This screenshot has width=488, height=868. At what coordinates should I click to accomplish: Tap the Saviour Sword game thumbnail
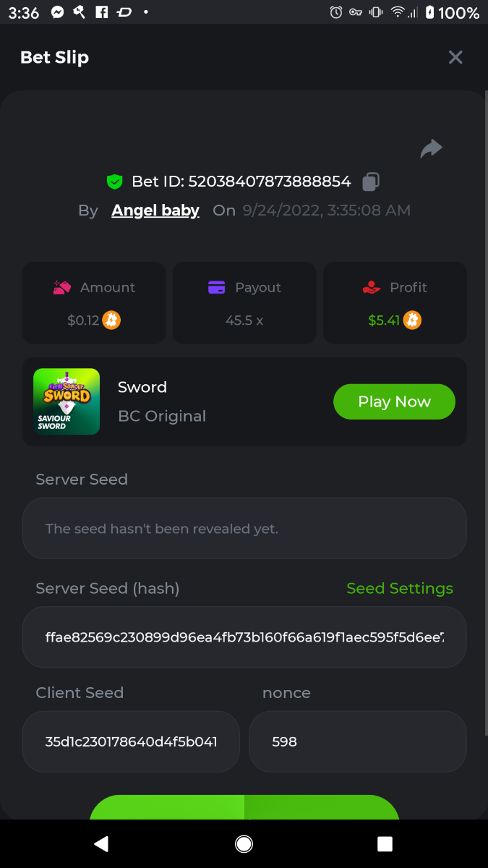coord(67,401)
